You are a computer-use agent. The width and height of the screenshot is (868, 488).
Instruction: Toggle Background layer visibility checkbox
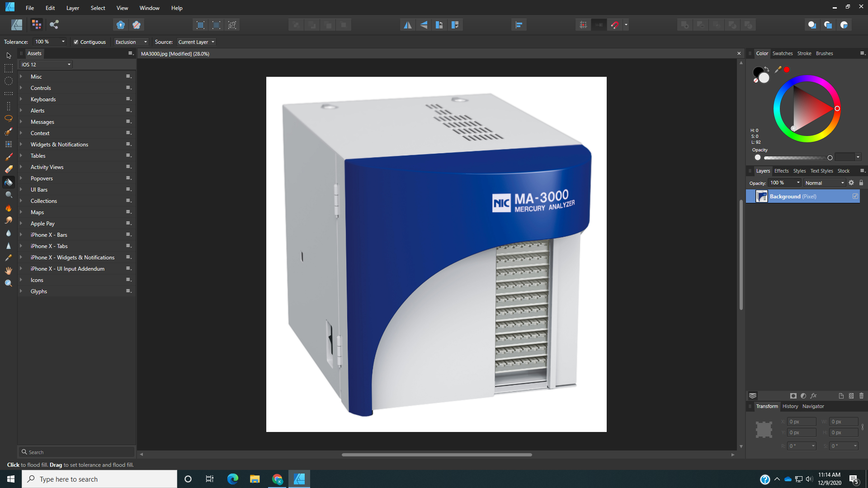tap(855, 196)
